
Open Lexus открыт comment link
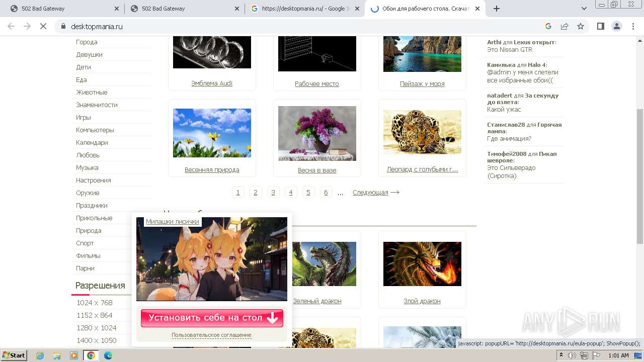534,42
